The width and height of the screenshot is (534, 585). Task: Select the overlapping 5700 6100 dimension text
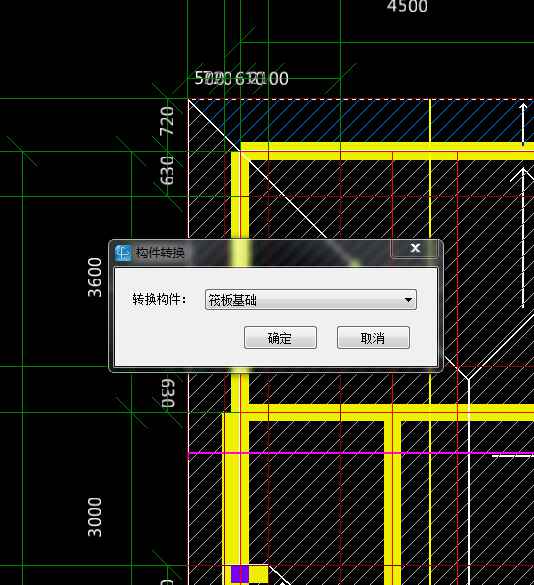241,78
